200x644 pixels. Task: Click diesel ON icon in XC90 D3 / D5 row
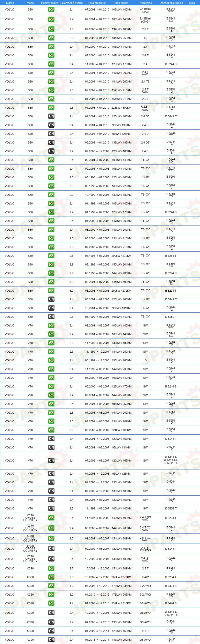pos(51,631)
